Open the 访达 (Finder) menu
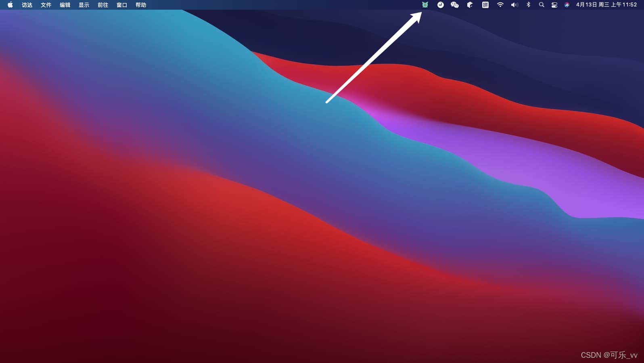Screen dimensions: 644x363 (27, 5)
